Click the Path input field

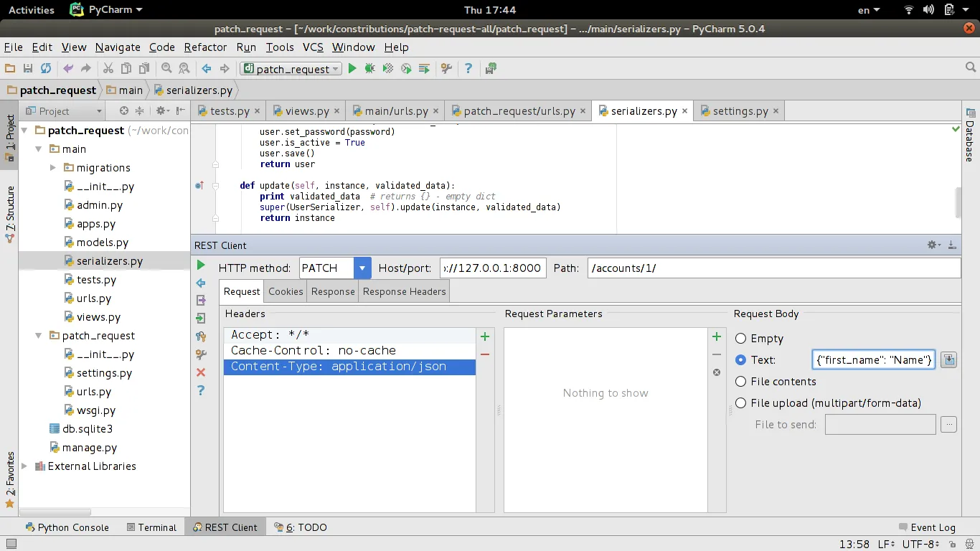pos(773,268)
